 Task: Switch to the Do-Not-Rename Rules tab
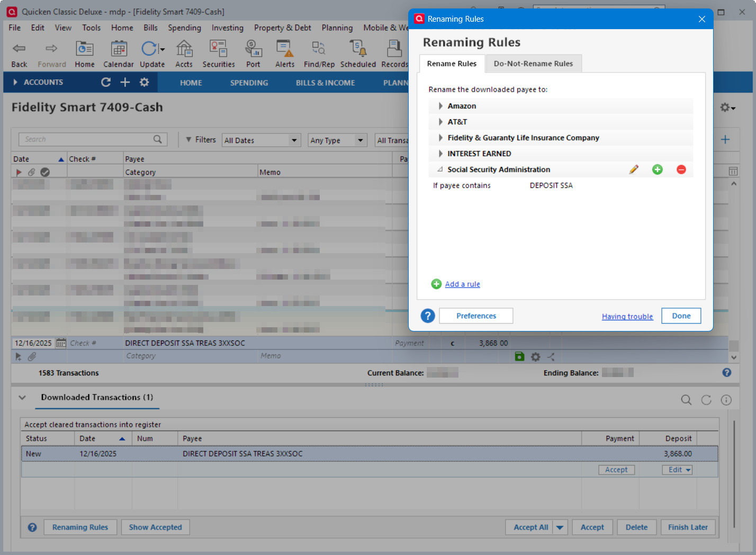pyautogui.click(x=533, y=64)
